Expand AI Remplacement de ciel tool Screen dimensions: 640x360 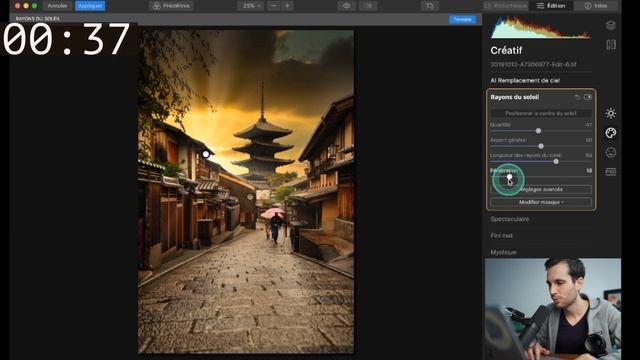point(525,80)
